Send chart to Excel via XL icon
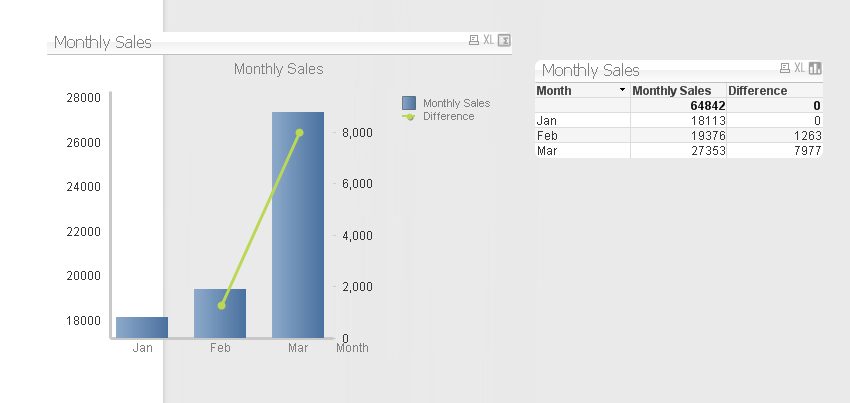 point(488,40)
